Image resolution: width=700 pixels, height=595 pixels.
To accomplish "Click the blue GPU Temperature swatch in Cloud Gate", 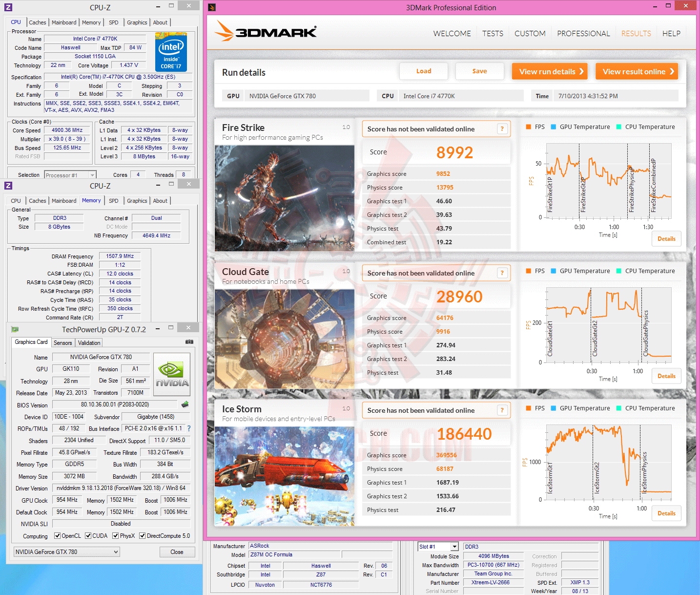I will (x=554, y=271).
